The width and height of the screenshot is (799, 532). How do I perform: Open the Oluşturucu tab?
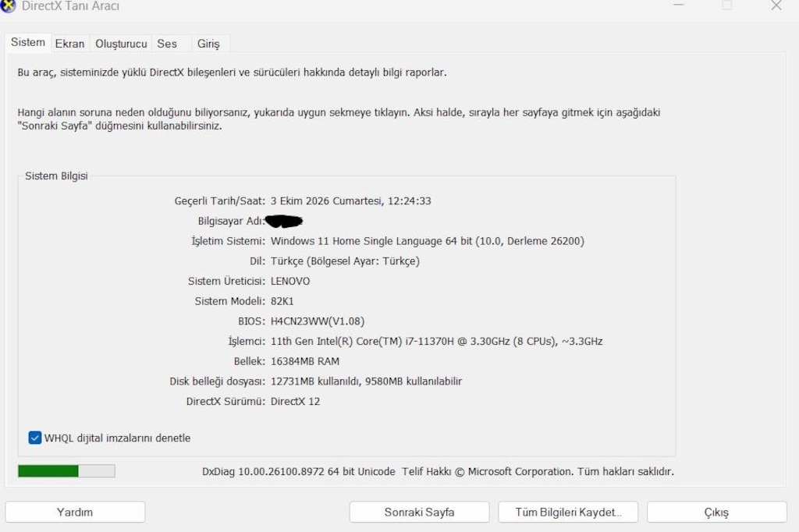121,44
